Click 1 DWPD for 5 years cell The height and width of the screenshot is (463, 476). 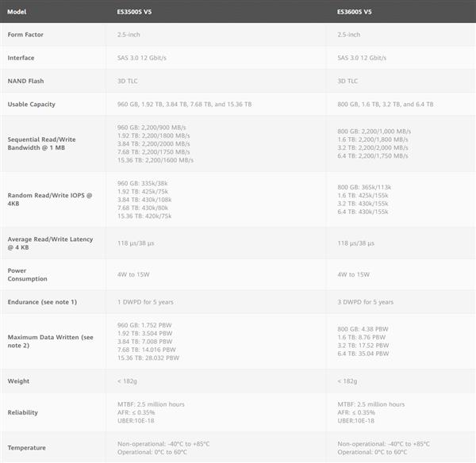(x=149, y=302)
